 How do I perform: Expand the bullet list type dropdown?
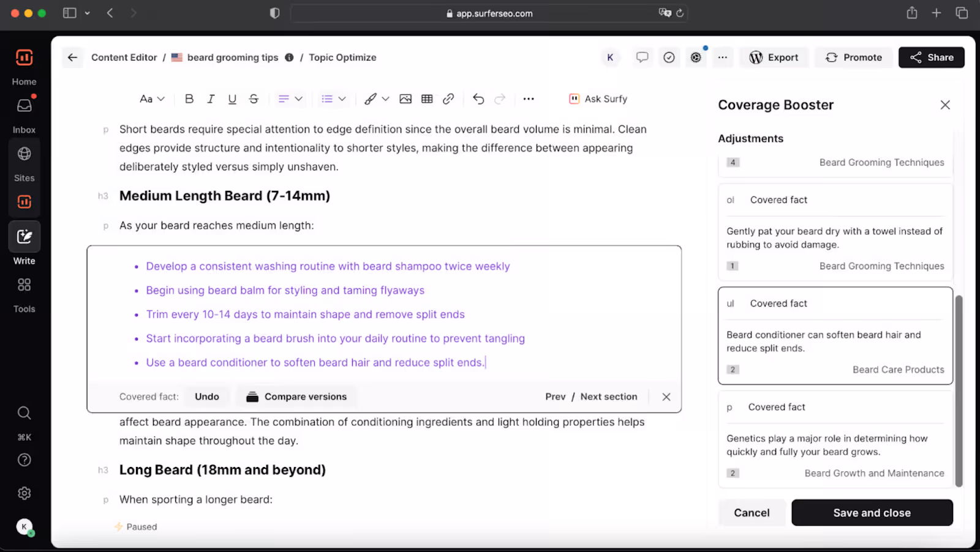[334, 99]
